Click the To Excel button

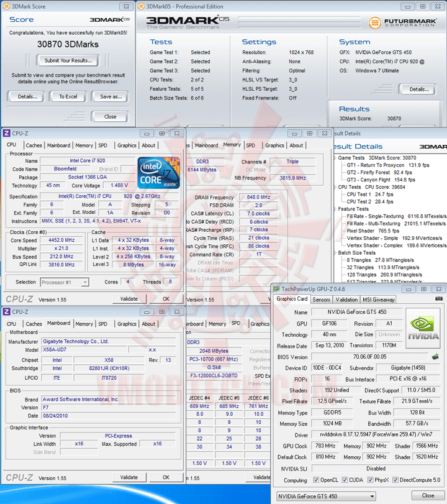(x=68, y=97)
